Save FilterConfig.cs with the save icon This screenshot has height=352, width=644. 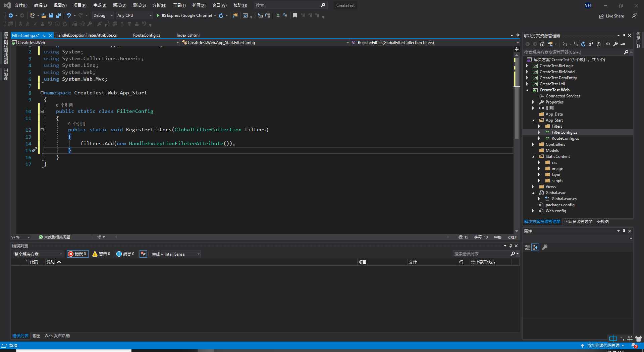pyautogui.click(x=51, y=15)
